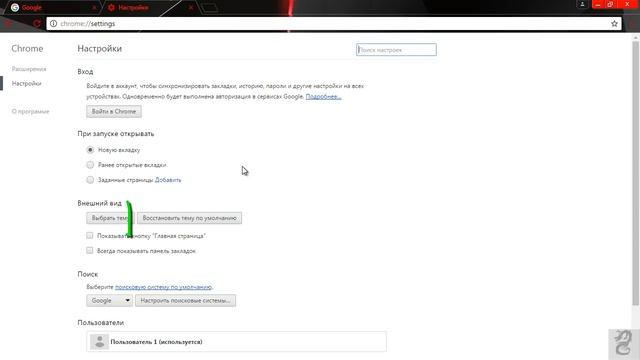This screenshot has width=640, height=360.
Task: Switch to the Google tab
Action: pos(53,7)
